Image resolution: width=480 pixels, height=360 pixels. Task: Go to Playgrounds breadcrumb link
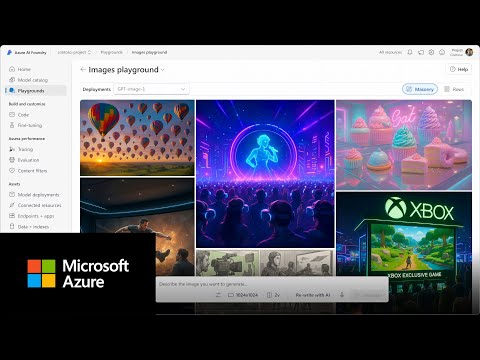point(111,52)
